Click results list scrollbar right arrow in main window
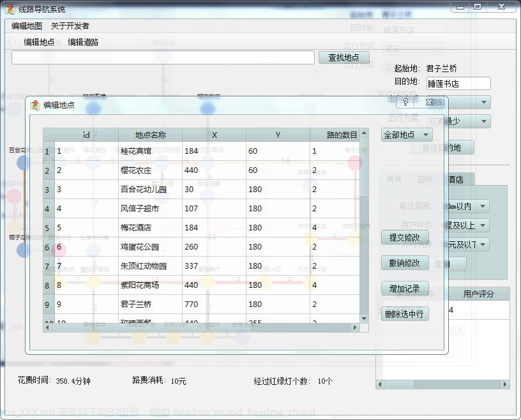The width and height of the screenshot is (521, 420). coord(505,384)
